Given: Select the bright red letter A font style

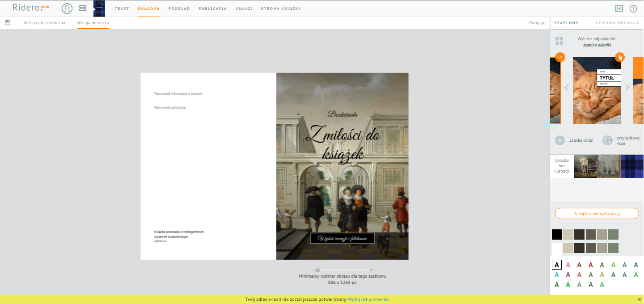Looking at the screenshot, I should coord(590,265).
